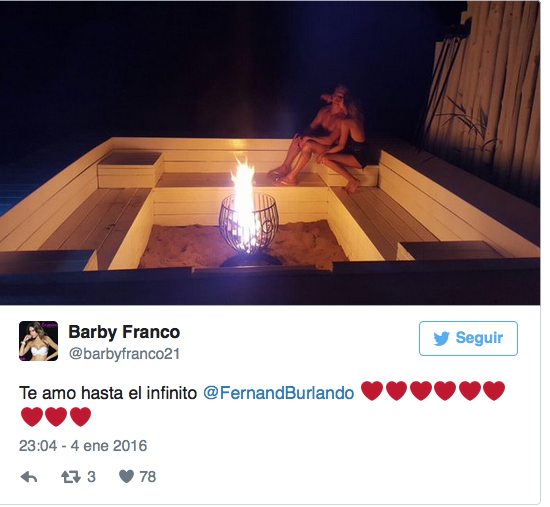Screen dimensions: 550x507
Task: Click the reply arrow icon
Action: pos(29,477)
